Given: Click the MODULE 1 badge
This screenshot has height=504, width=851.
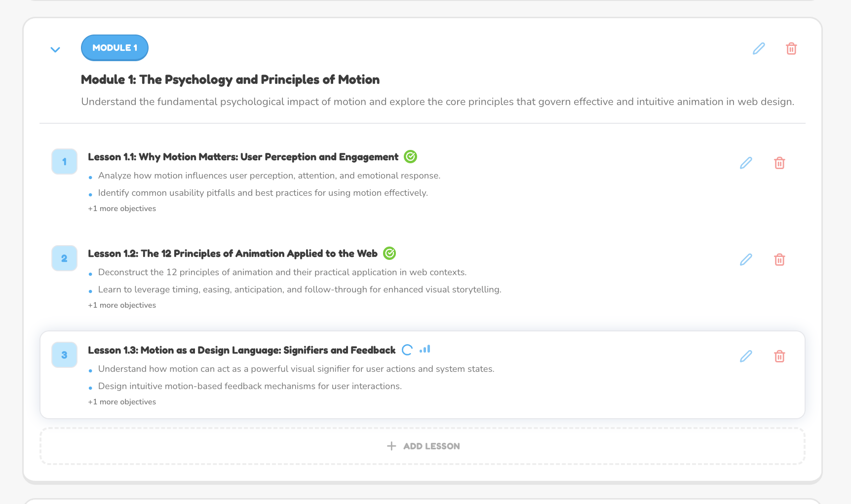Looking at the screenshot, I should [x=115, y=48].
